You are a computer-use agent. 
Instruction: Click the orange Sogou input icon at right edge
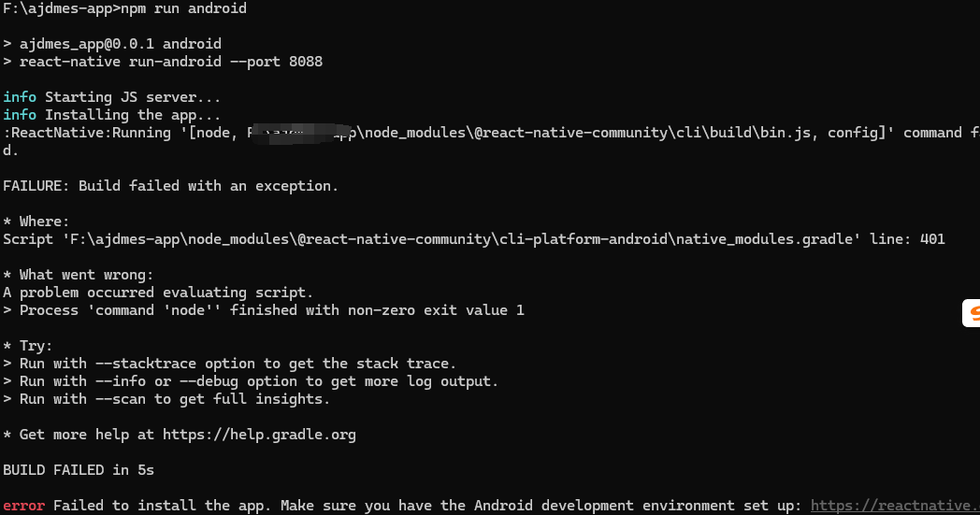pos(972,313)
